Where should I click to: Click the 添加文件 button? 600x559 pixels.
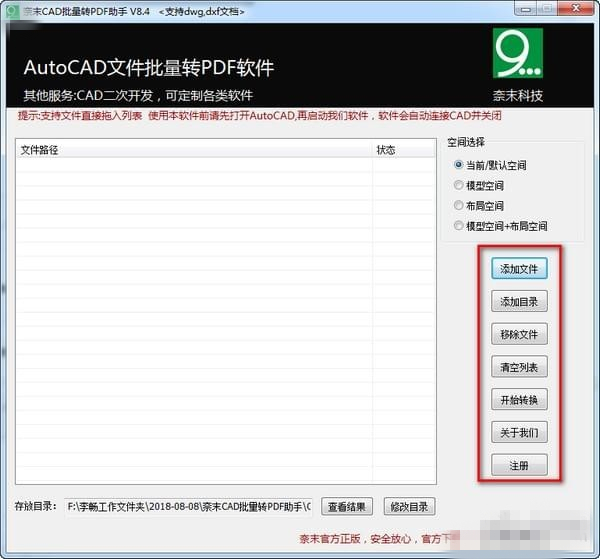tap(519, 269)
